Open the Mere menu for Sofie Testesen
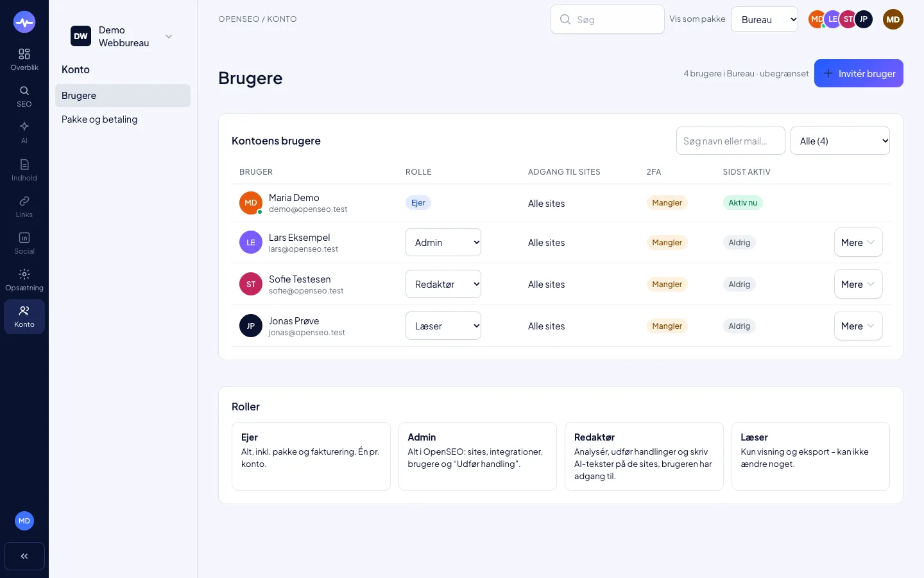 point(858,284)
